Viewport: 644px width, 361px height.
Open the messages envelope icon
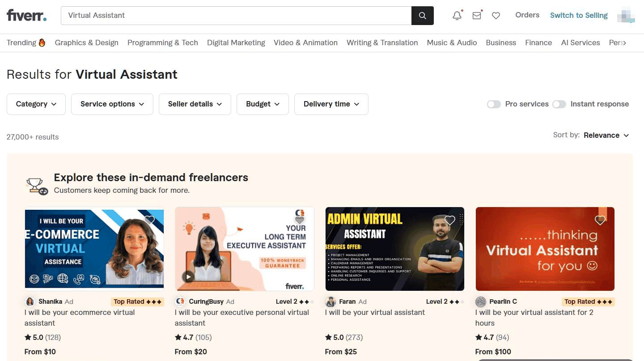(477, 16)
